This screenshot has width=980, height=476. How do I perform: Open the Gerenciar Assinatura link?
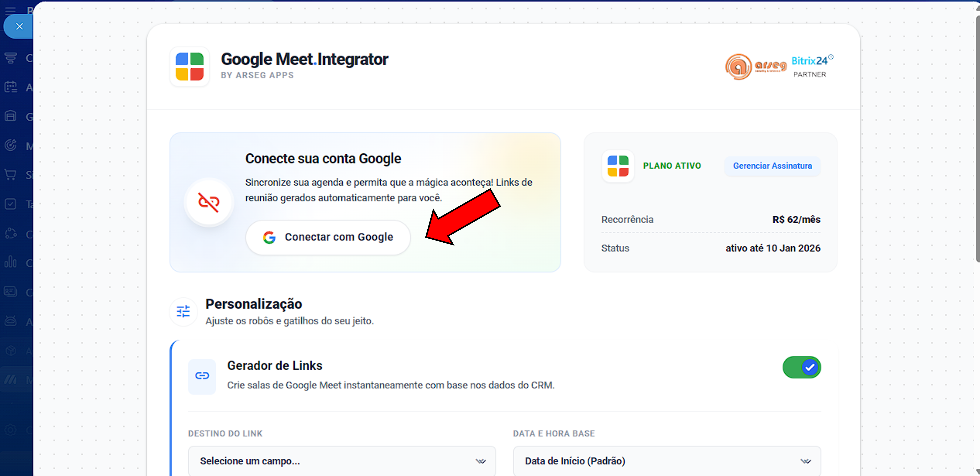(772, 166)
